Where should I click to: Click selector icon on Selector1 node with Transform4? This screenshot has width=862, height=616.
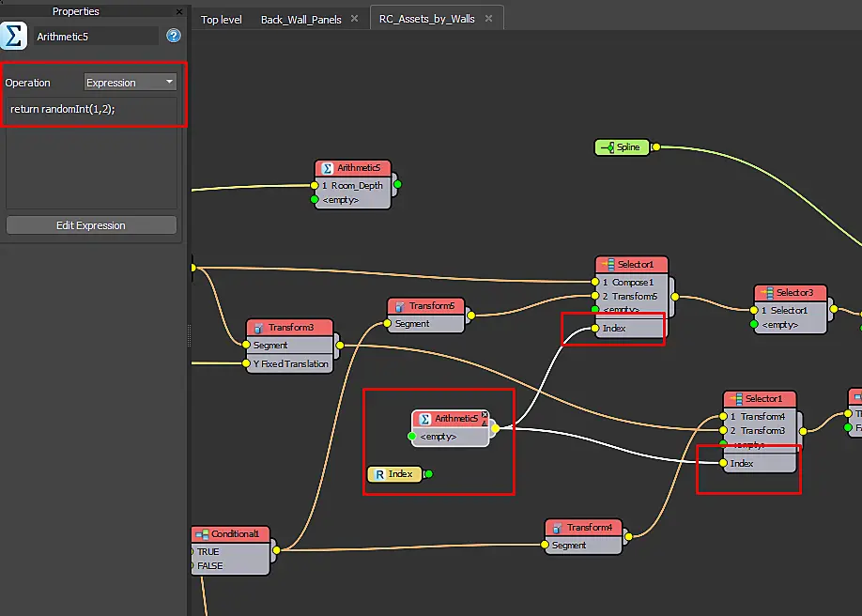coord(736,399)
